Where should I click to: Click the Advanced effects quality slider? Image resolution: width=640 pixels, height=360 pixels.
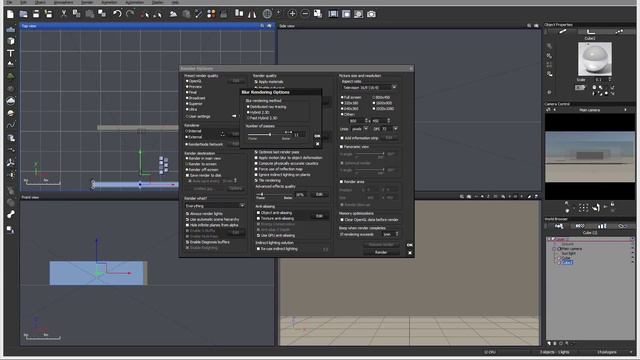[274, 195]
